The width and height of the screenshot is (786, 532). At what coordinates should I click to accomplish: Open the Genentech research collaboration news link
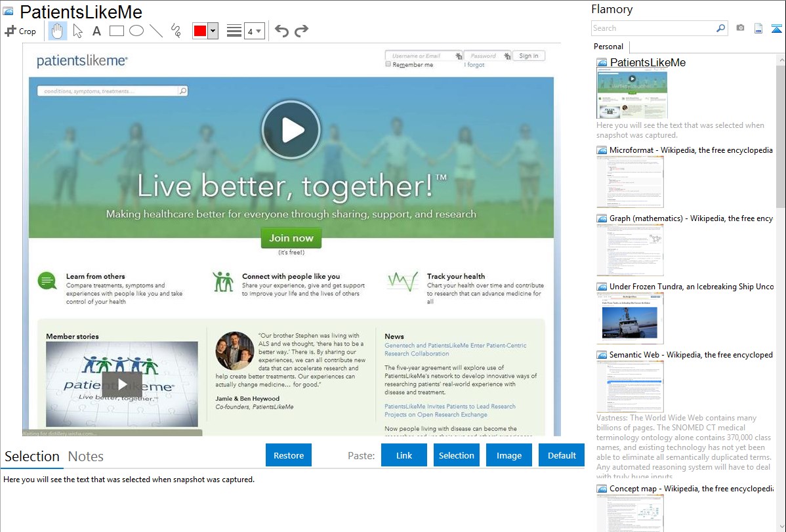455,350
